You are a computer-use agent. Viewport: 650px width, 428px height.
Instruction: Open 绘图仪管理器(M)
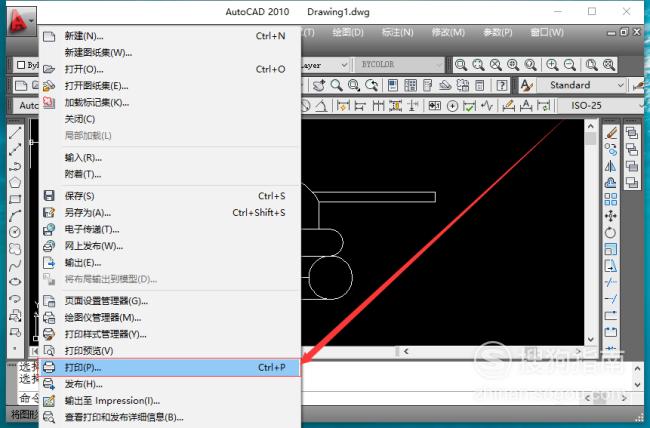pyautogui.click(x=170, y=318)
